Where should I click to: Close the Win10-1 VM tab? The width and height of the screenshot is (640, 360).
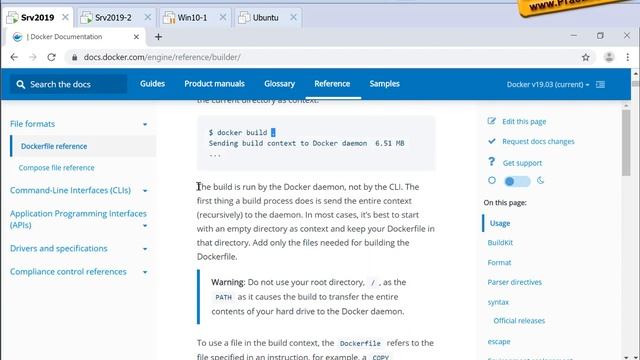click(x=223, y=18)
